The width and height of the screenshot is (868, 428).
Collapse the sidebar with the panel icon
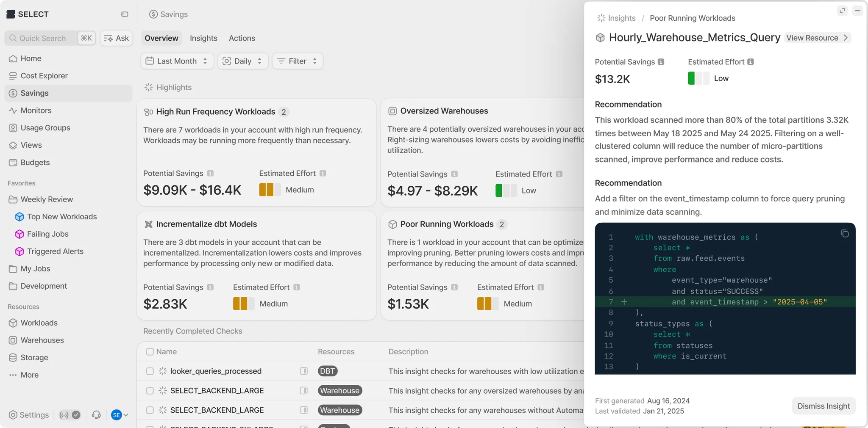pyautogui.click(x=125, y=14)
